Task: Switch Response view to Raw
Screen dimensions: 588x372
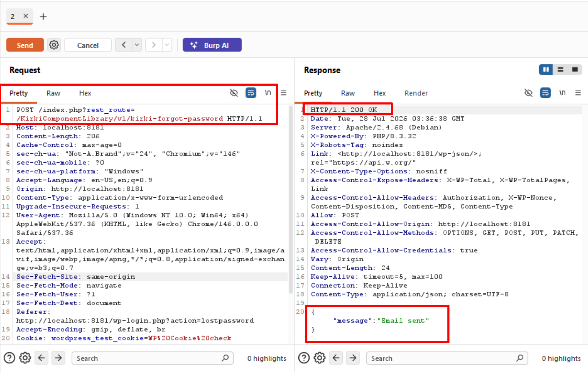Action: (348, 93)
